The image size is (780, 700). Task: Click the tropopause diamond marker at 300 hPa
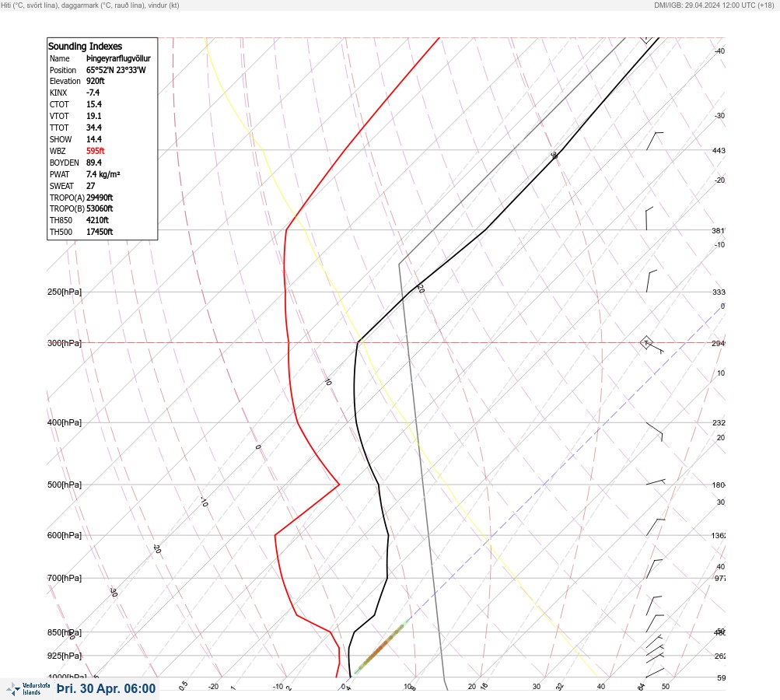[646, 342]
